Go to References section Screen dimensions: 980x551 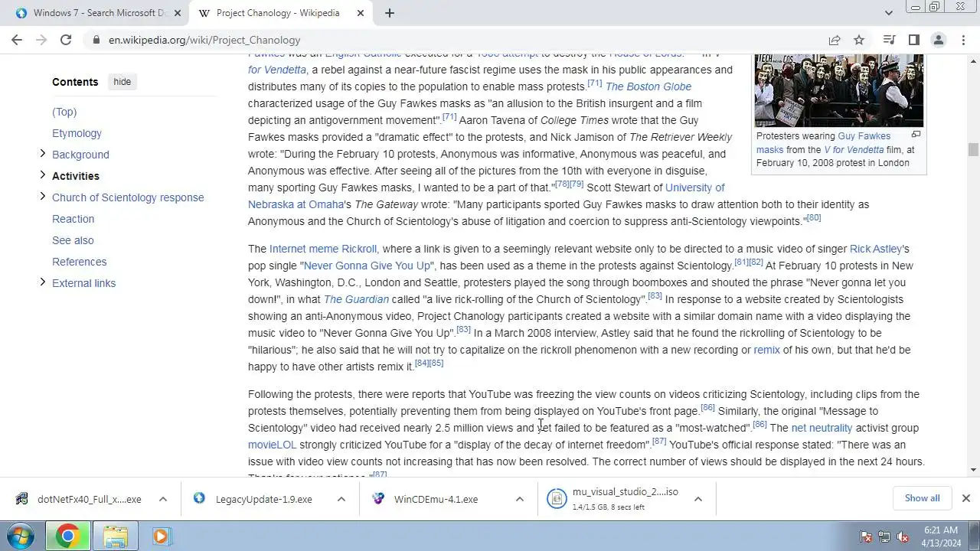pyautogui.click(x=79, y=262)
